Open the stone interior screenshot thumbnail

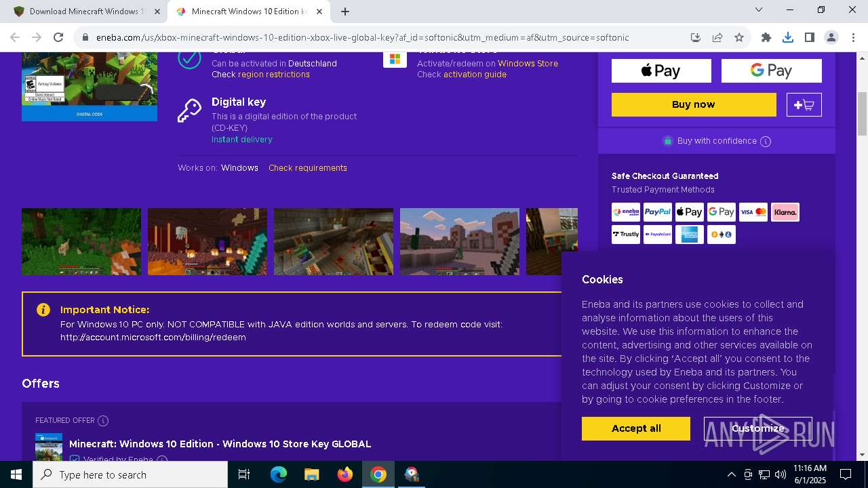334,241
